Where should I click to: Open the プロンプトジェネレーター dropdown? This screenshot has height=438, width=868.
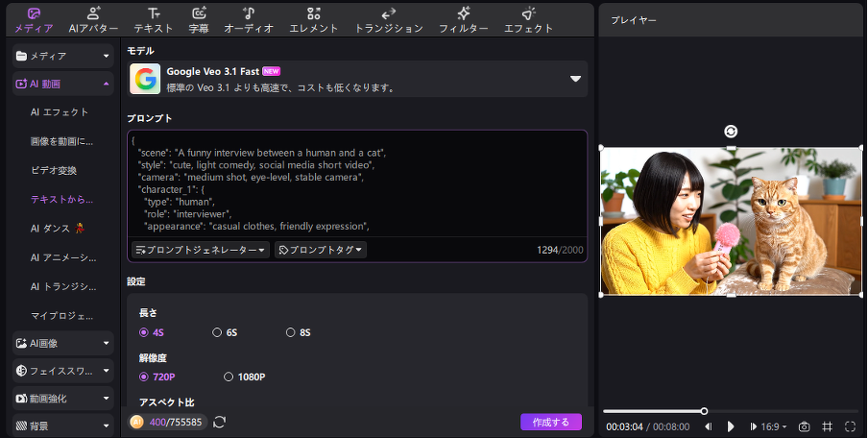200,250
